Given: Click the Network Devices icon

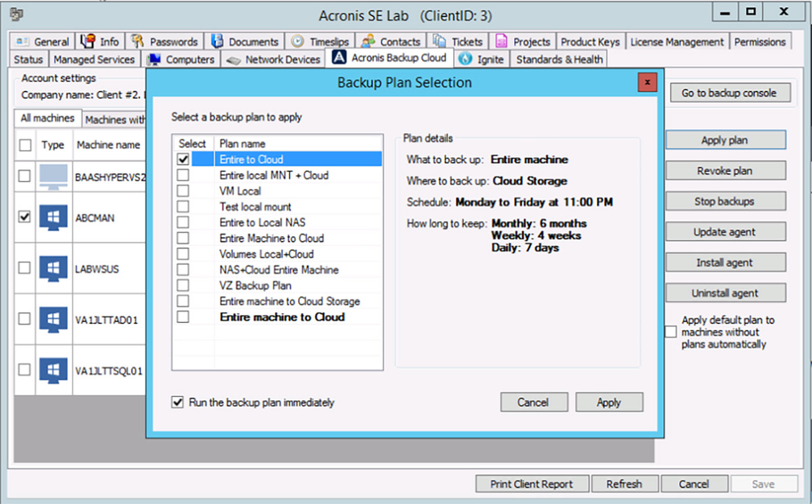Looking at the screenshot, I should [234, 60].
